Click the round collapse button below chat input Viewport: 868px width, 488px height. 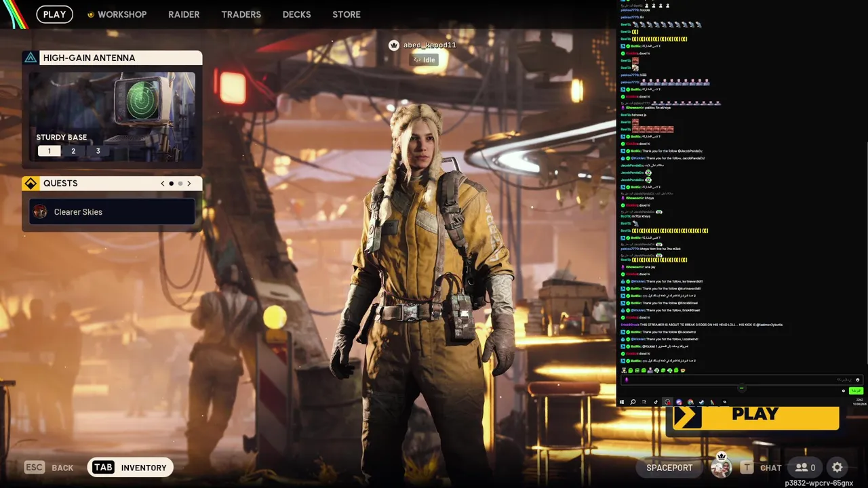(742, 388)
